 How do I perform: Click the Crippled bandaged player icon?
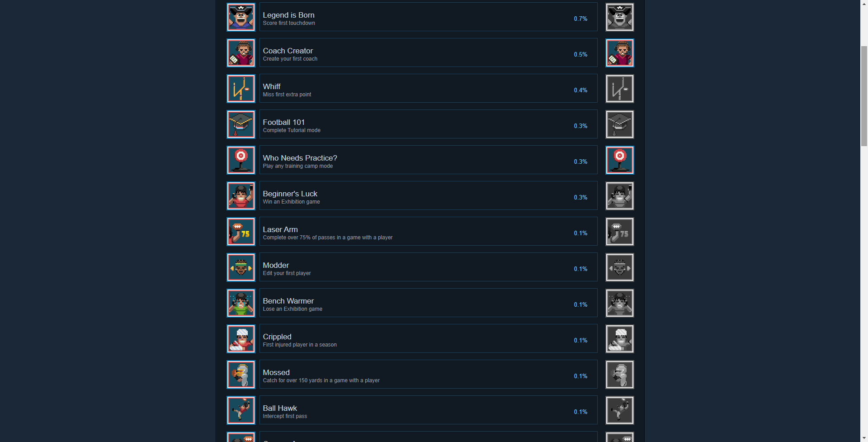[241, 339]
